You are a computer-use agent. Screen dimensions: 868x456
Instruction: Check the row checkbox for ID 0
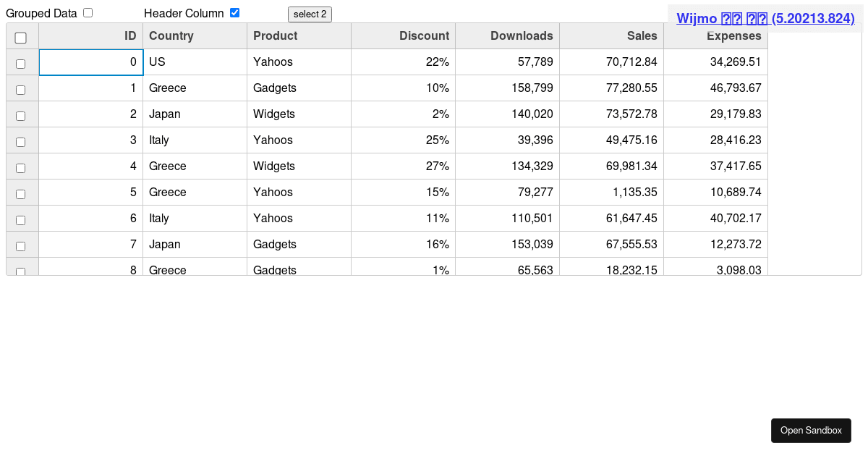point(21,64)
